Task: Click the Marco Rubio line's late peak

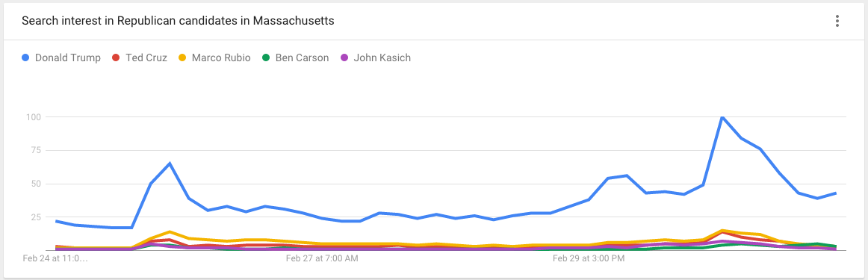Action: click(722, 230)
